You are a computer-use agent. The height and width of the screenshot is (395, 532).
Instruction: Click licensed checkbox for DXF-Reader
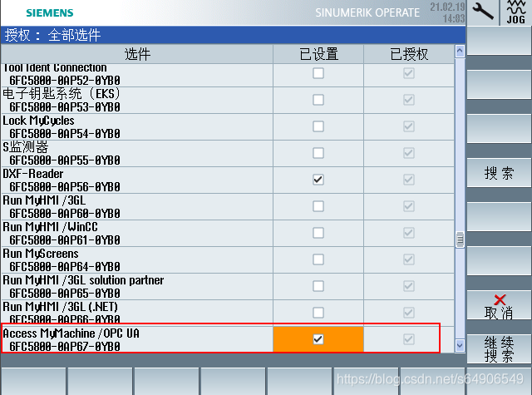(x=409, y=180)
